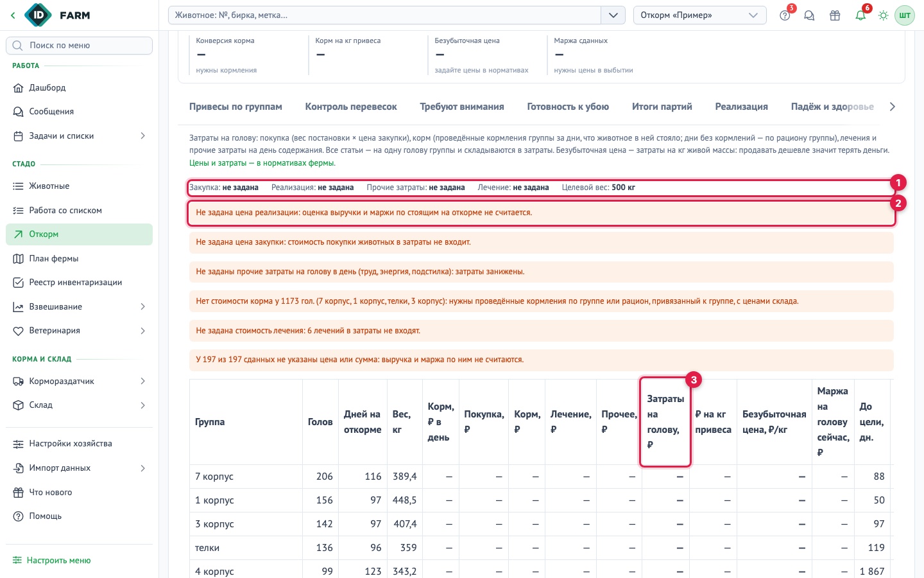The height and width of the screenshot is (578, 924).
Task: Focus the animal search field Животное: №, бирка
Action: tap(384, 15)
